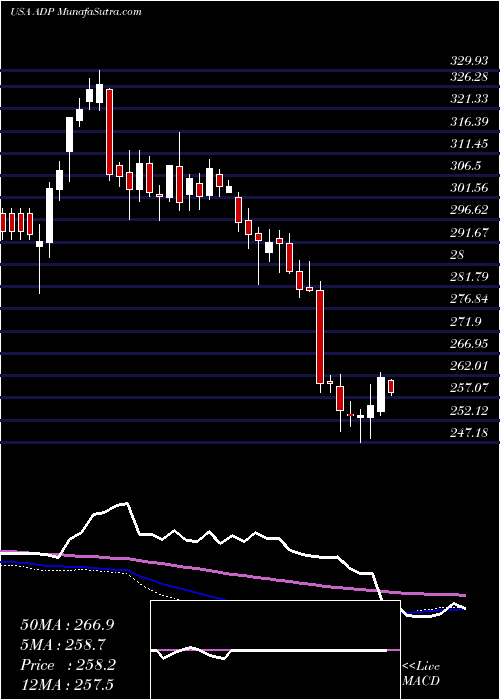Select the 321.33 price axis label
Image resolution: width=500 pixels, height=700 pixels.
pyautogui.click(x=469, y=99)
